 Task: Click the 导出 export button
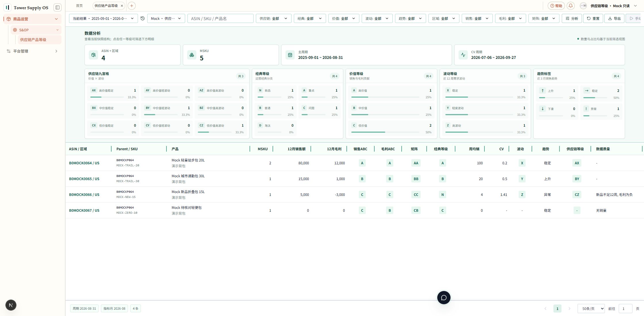click(x=614, y=18)
